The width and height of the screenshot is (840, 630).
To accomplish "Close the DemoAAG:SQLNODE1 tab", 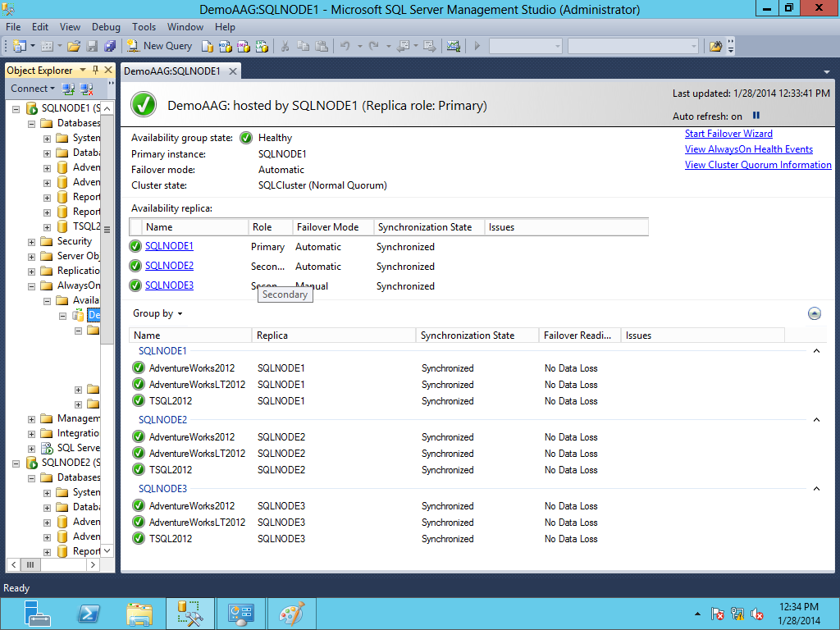I will pos(232,71).
